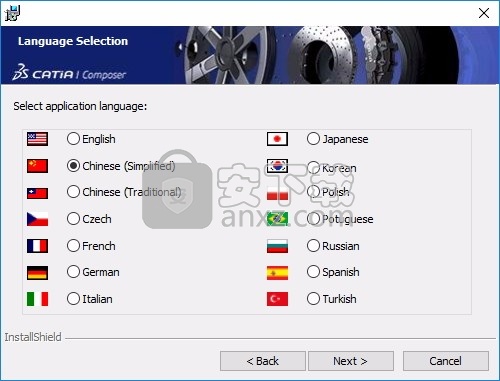Proceed with the Next button
500x381 pixels.
click(351, 361)
